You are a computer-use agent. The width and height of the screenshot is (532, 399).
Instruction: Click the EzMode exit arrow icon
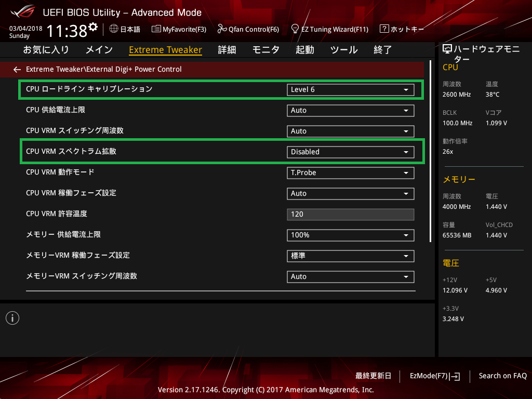[455, 376]
